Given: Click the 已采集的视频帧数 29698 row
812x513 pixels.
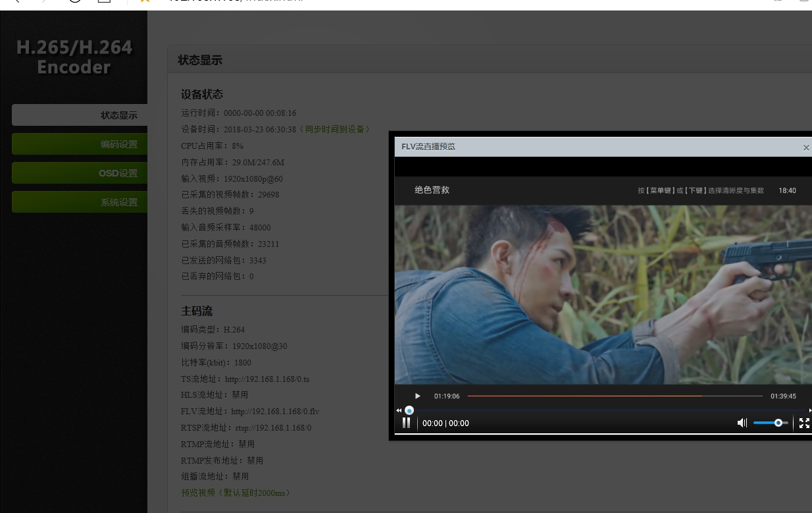Looking at the screenshot, I should 230,194.
